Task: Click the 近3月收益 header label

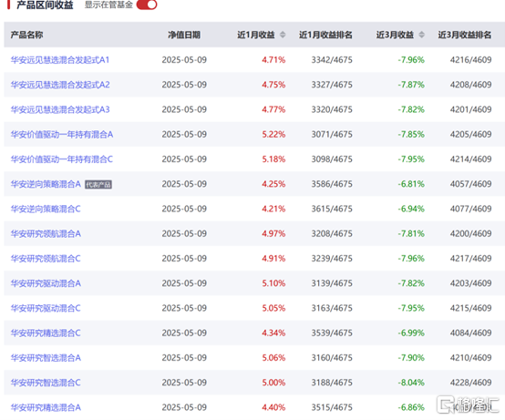Action: point(396,35)
